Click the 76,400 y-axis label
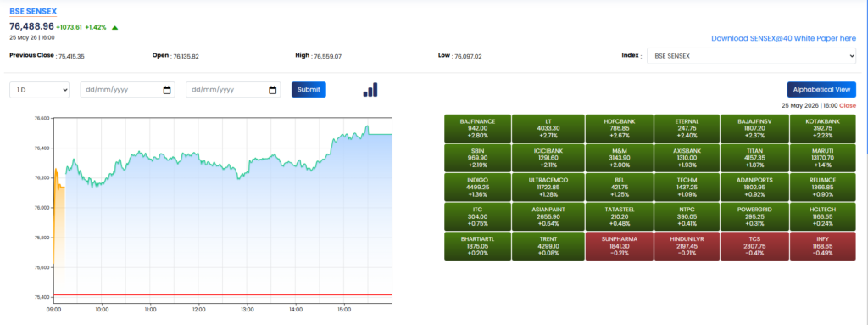 [x=42, y=148]
